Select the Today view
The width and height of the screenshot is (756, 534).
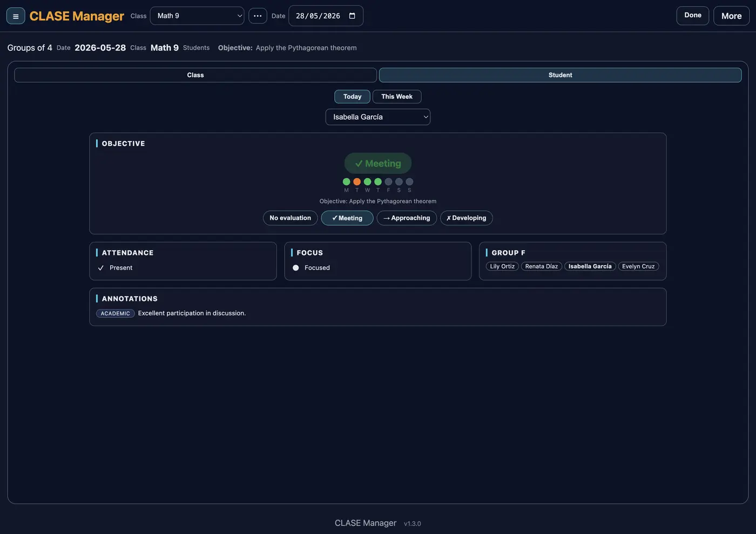click(352, 97)
